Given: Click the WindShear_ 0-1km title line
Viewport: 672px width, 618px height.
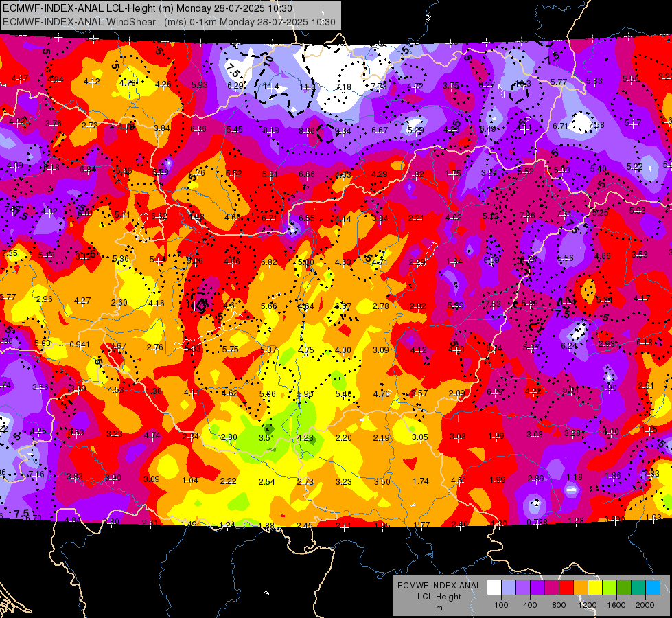Looking at the screenshot, I should point(169,21).
